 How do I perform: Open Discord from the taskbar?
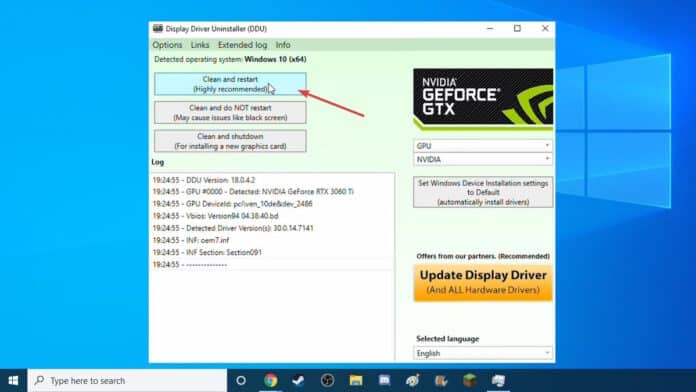[x=384, y=380]
